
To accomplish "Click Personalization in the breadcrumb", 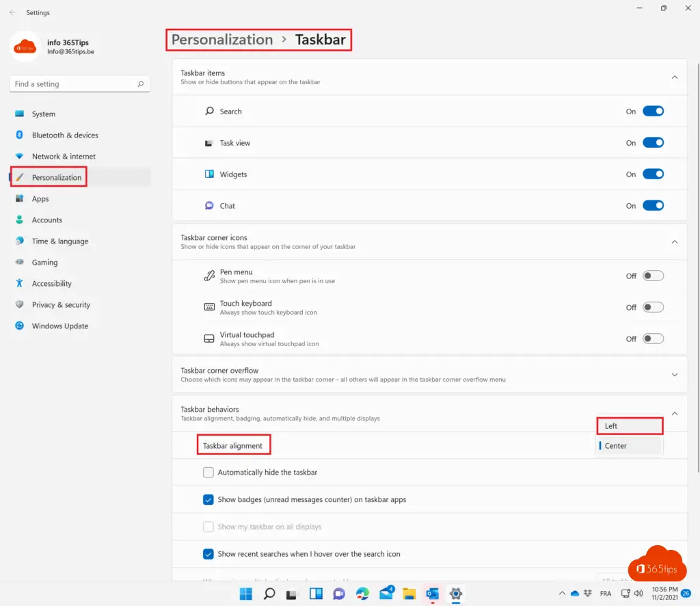I will [222, 40].
